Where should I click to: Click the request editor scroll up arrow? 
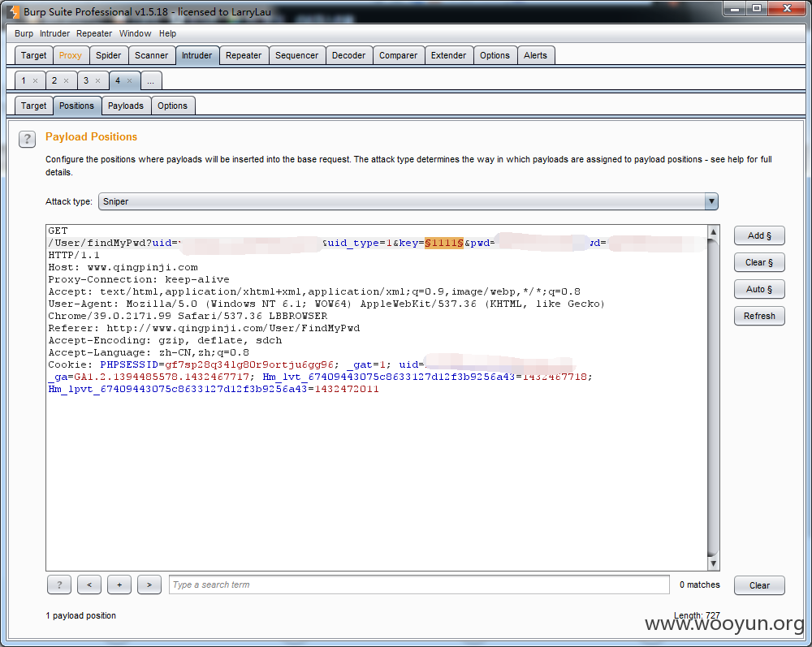(713, 232)
